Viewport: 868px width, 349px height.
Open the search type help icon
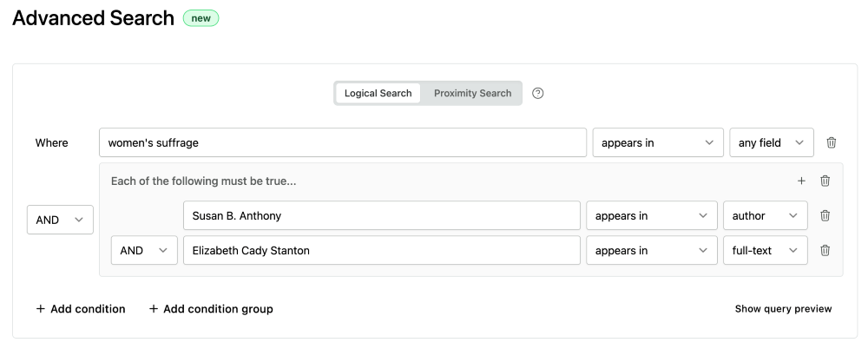coord(537,94)
